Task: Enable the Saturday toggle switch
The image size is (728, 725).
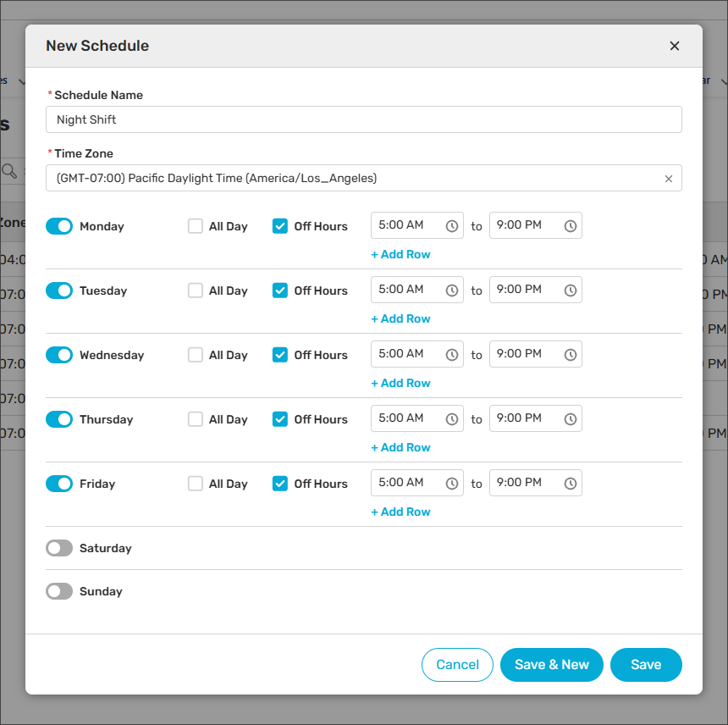Action: pyautogui.click(x=59, y=548)
